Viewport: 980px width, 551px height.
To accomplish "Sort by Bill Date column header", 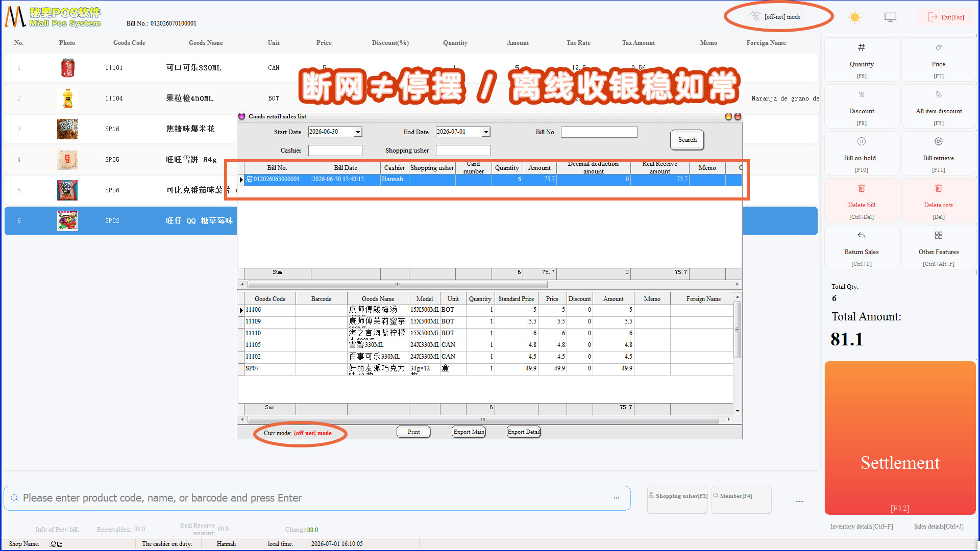I will pos(346,168).
